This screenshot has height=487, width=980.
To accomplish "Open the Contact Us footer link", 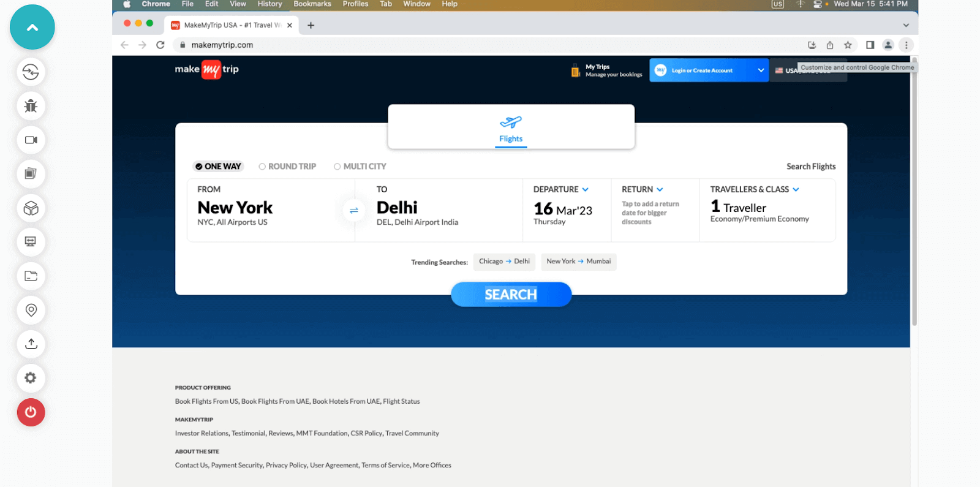I will (191, 465).
